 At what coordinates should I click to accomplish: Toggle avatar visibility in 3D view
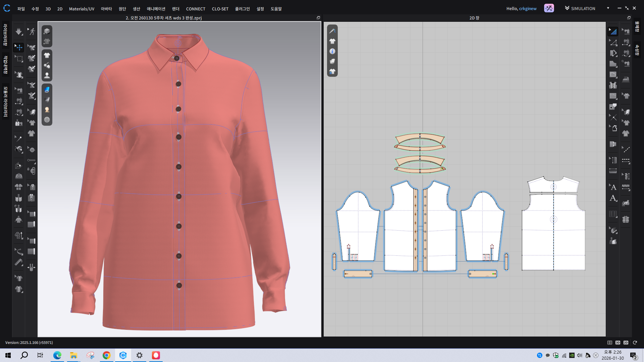[x=47, y=75]
